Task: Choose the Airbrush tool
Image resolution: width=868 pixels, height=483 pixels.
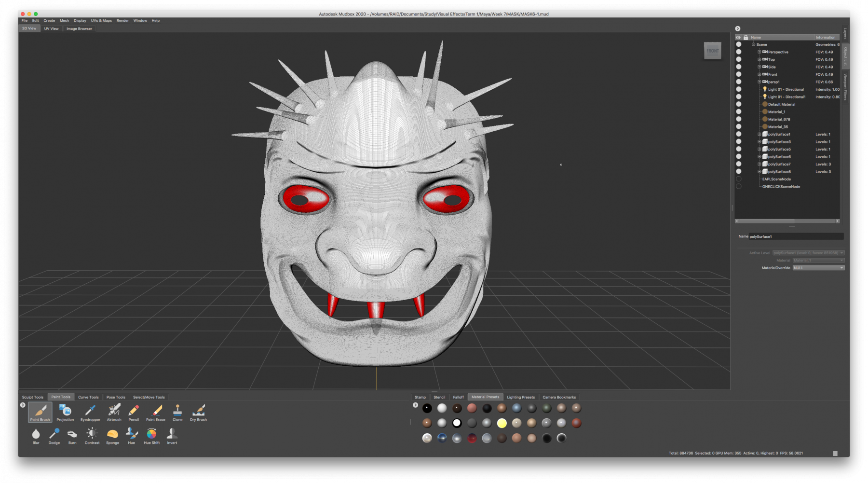Action: click(114, 413)
